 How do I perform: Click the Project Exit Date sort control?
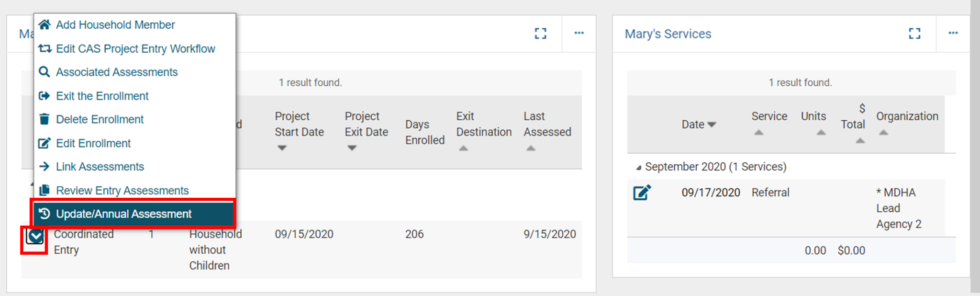(x=351, y=148)
